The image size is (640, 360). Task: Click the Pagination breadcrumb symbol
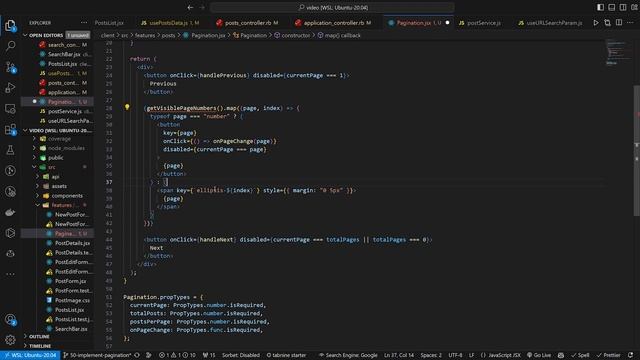click(x=250, y=36)
